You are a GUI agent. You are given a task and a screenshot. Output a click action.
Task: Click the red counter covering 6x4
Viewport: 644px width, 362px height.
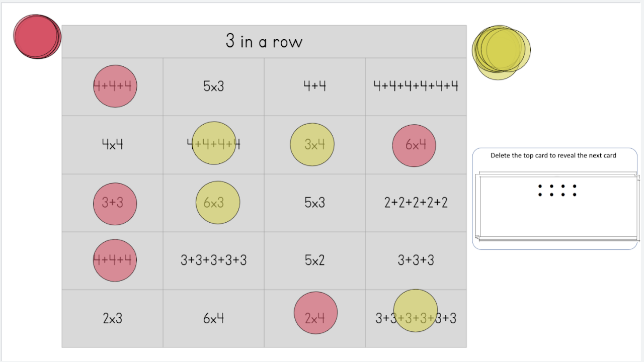(x=414, y=145)
